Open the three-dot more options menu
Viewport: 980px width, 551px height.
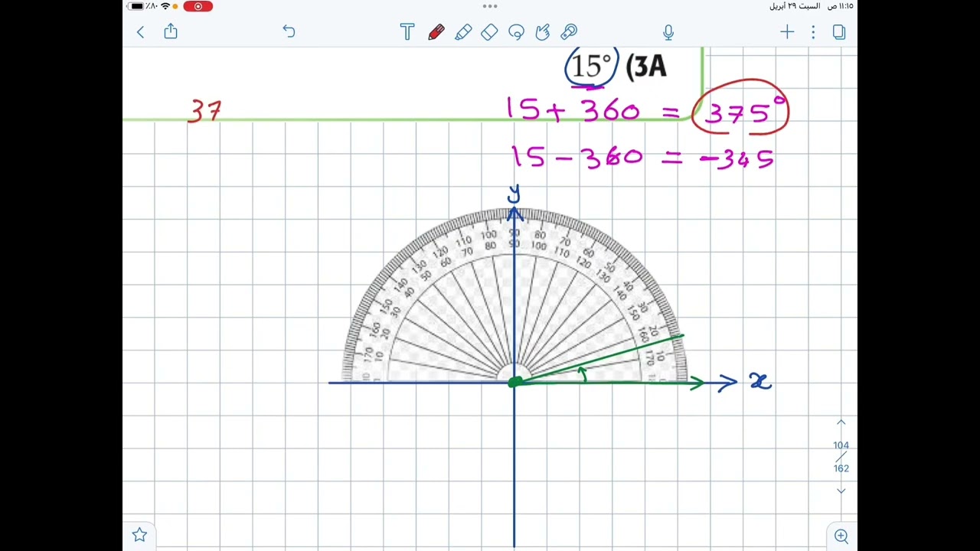tap(813, 31)
